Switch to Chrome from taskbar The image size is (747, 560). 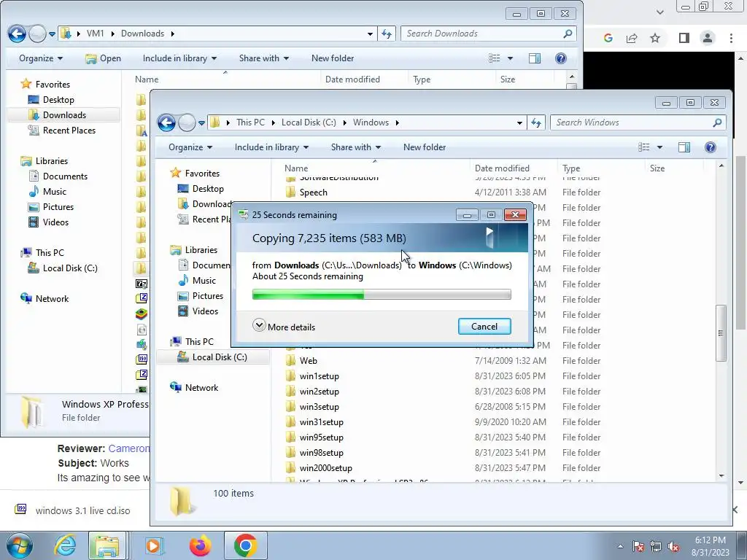point(246,545)
